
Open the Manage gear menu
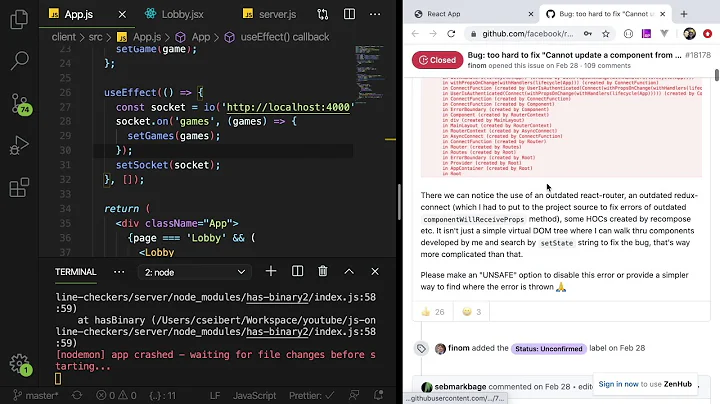point(21,365)
